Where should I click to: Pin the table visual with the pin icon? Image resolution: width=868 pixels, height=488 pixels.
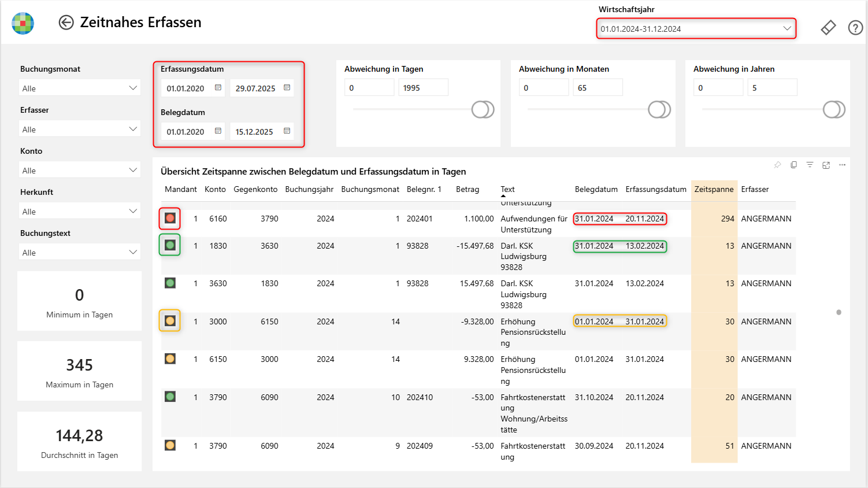pyautogui.click(x=777, y=165)
